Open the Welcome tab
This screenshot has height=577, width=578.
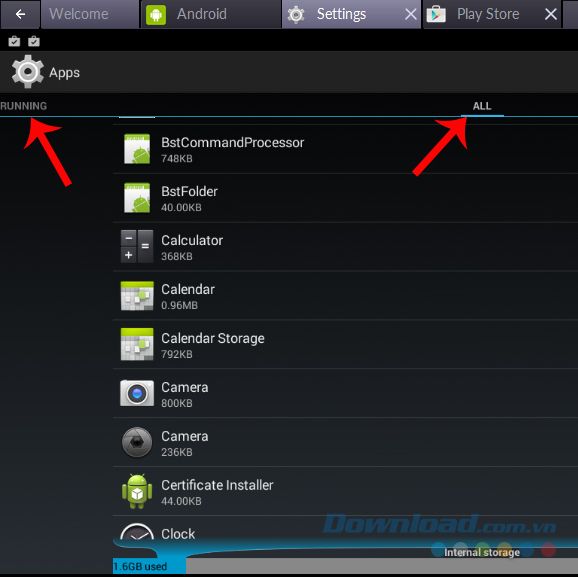(x=90, y=14)
